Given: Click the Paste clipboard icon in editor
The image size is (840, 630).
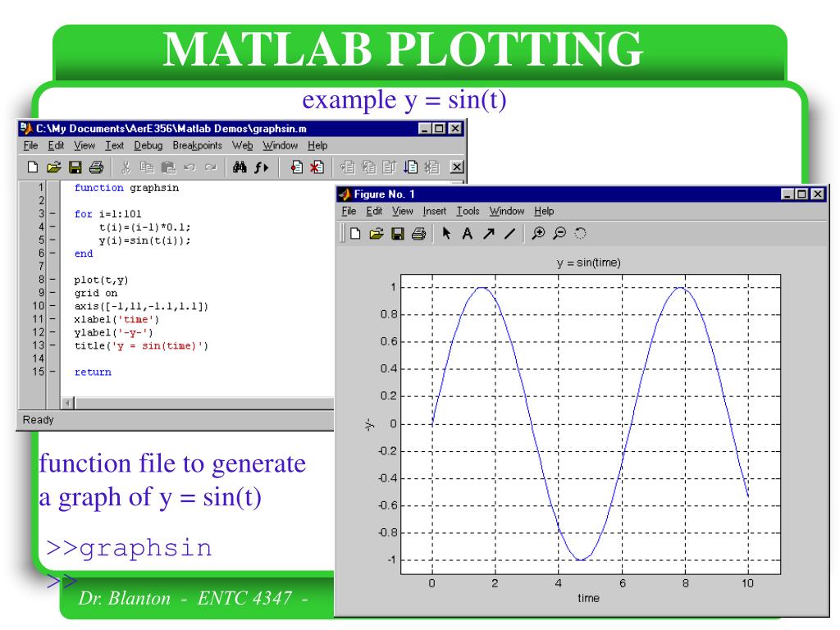Looking at the screenshot, I should [x=168, y=167].
